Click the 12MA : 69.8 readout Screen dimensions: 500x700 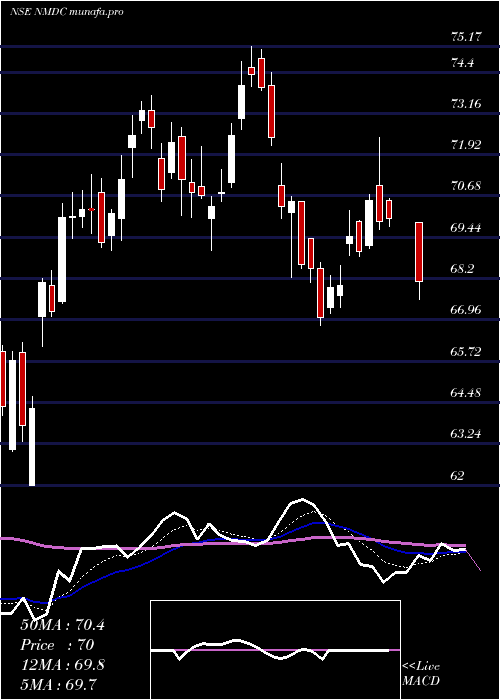click(62, 665)
